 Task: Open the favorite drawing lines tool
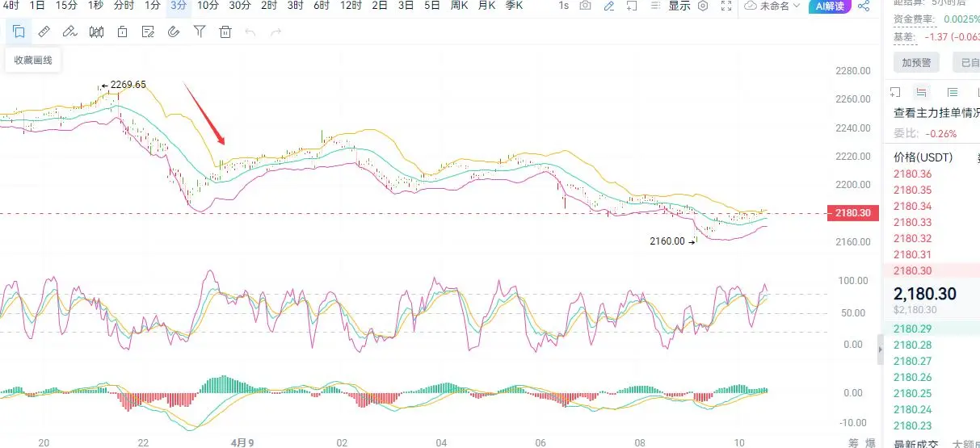click(x=19, y=32)
